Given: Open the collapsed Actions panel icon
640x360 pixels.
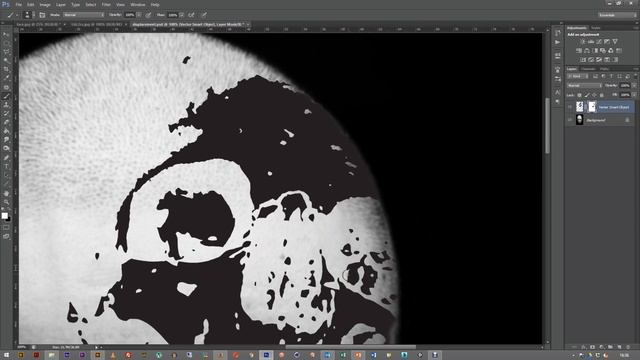Looking at the screenshot, I should click(558, 42).
